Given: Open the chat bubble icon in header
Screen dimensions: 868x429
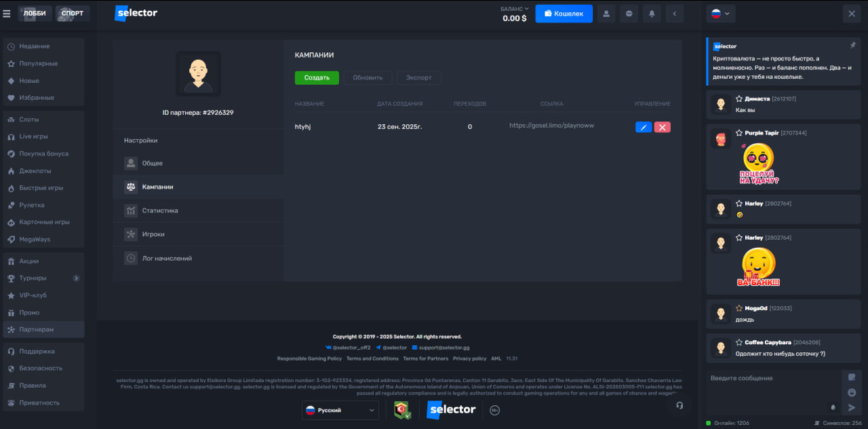Looking at the screenshot, I should pyautogui.click(x=629, y=13).
